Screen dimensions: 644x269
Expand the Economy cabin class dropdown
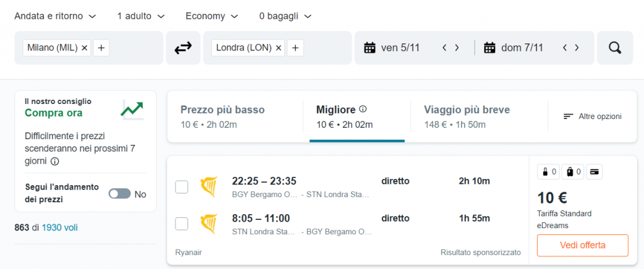point(212,16)
